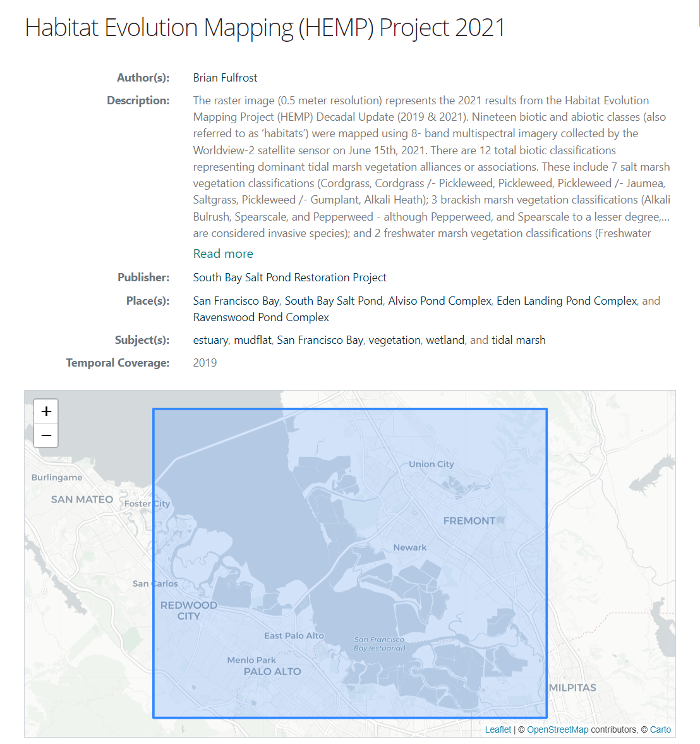Viewport: 700px width, 744px height.
Task: Filter by subject wetland
Action: [445, 340]
